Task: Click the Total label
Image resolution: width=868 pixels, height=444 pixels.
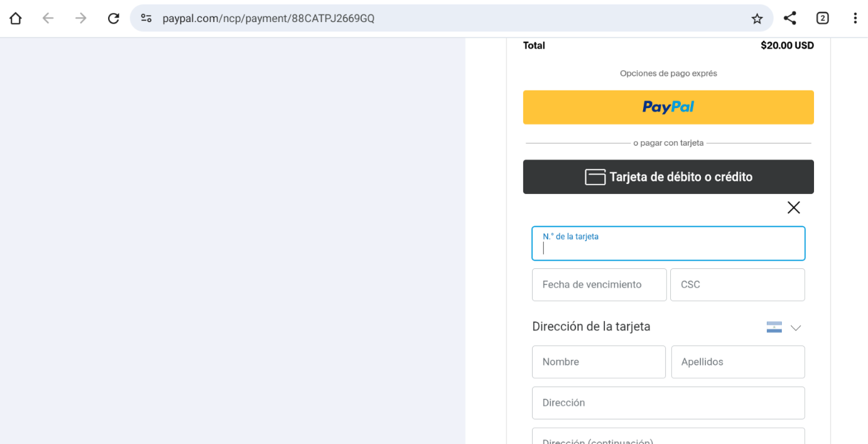Action: (x=534, y=45)
